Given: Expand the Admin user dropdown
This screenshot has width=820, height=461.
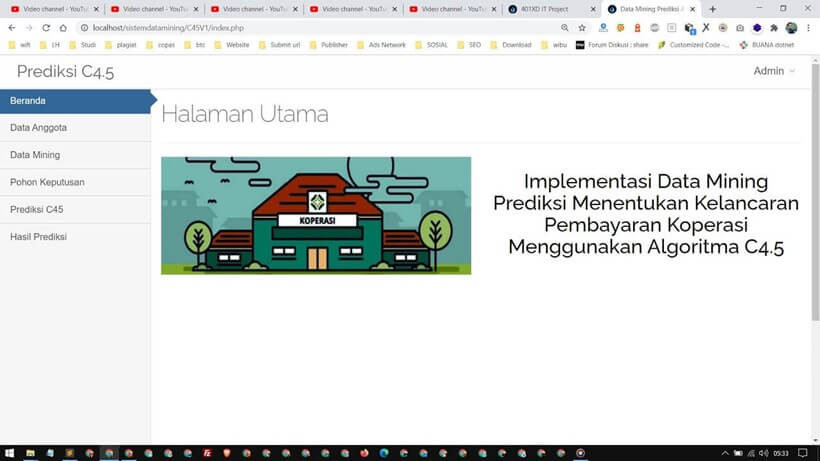Looking at the screenshot, I should click(x=774, y=71).
